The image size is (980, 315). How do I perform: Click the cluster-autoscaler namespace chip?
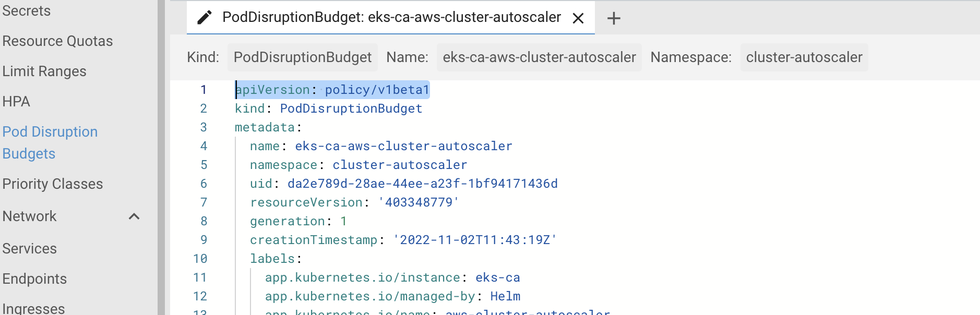click(804, 57)
